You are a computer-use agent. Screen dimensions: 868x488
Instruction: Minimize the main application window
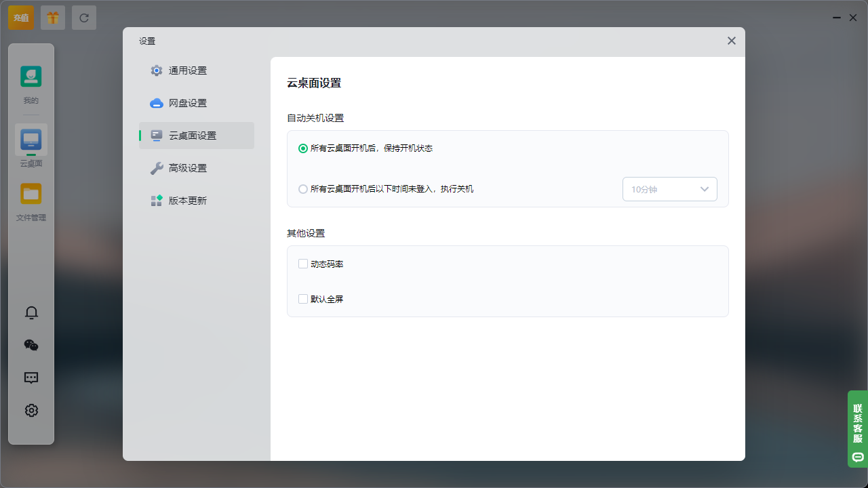[838, 18]
